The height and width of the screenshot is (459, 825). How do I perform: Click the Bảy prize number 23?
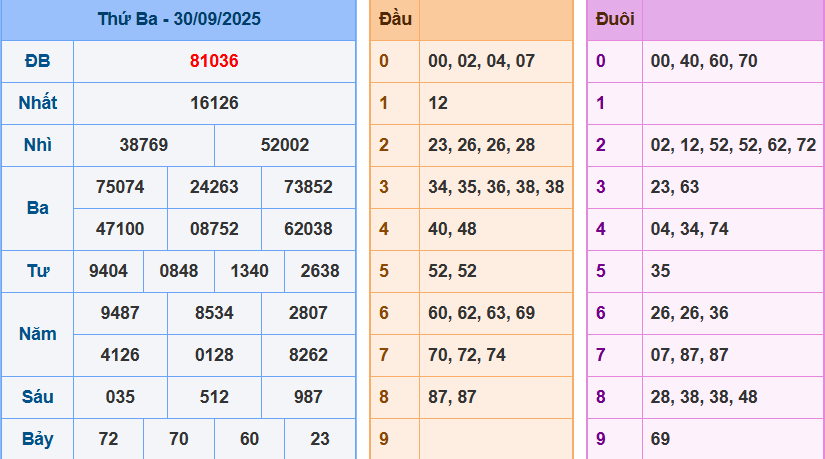(320, 439)
